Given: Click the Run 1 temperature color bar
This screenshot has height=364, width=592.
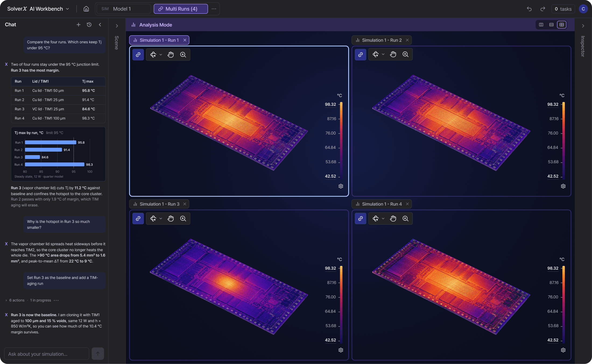Looking at the screenshot, I should click(x=341, y=140).
